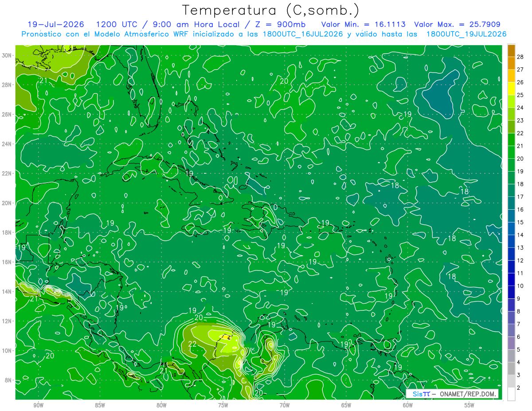Click the '28N' latitude label

(x=7, y=85)
